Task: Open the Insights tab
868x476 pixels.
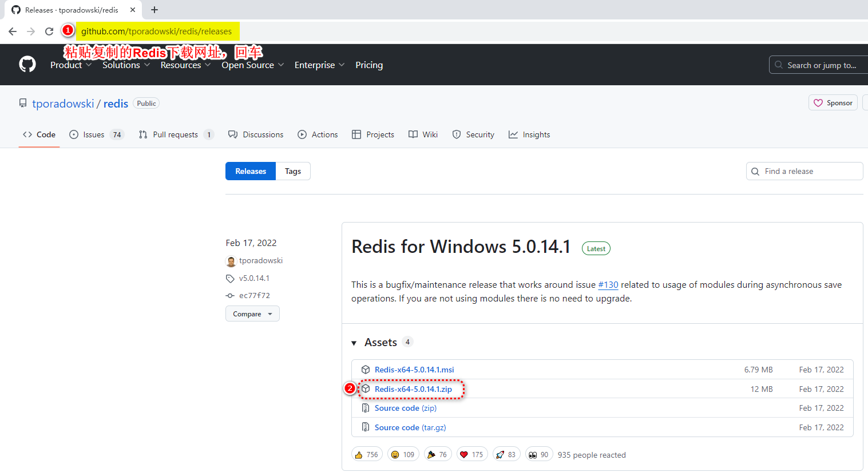Action: coord(529,134)
